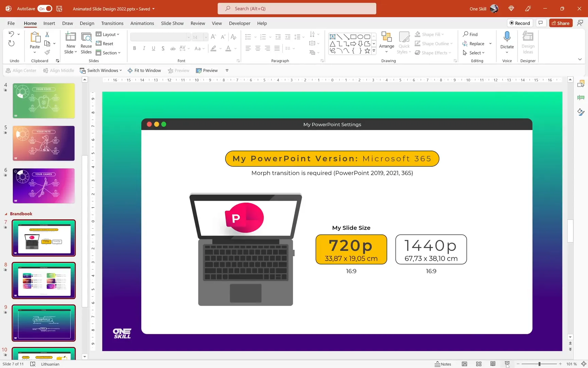Increase font size with the A-up icon
This screenshot has width=588, height=368.
pyautogui.click(x=213, y=37)
